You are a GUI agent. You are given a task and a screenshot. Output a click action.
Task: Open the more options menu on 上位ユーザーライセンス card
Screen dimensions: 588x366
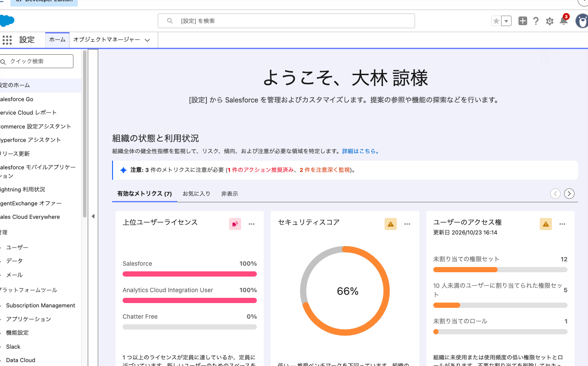coord(252,224)
